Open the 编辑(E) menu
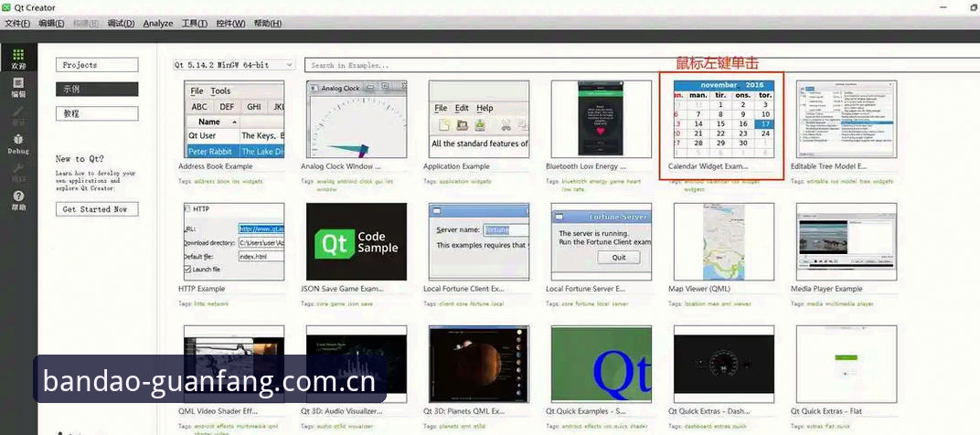The width and height of the screenshot is (980, 435). click(51, 23)
